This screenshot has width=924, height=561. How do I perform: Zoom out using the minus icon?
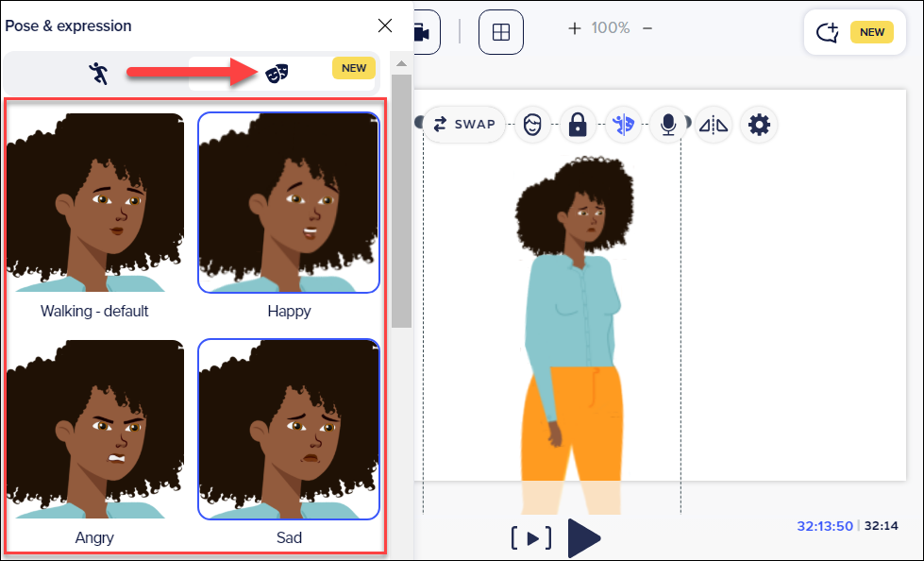(646, 28)
